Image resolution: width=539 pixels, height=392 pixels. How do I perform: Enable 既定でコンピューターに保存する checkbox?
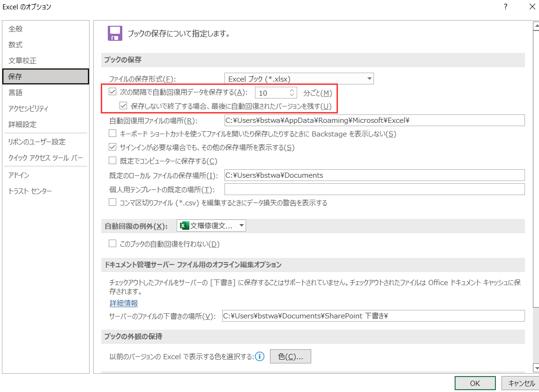tap(112, 160)
